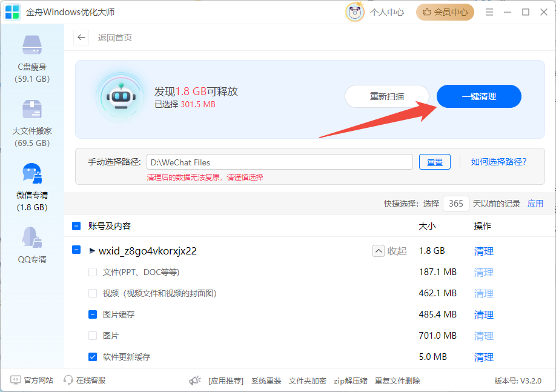Click the 个人中心 label
Image resolution: width=556 pixels, height=392 pixels.
387,12
